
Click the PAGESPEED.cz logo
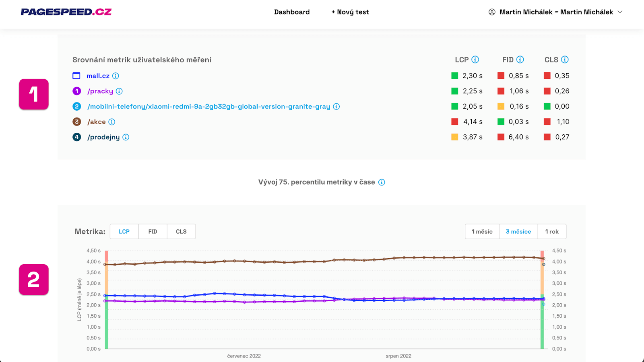(66, 12)
